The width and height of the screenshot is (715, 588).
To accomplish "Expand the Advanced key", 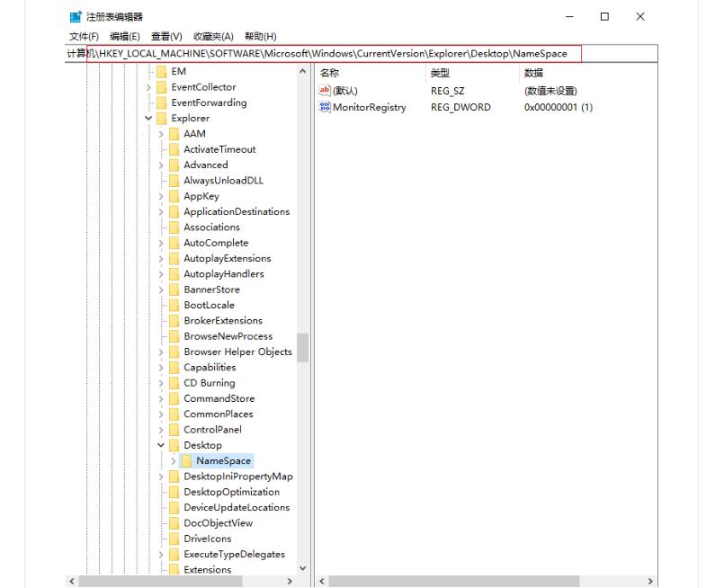I will click(x=160, y=165).
